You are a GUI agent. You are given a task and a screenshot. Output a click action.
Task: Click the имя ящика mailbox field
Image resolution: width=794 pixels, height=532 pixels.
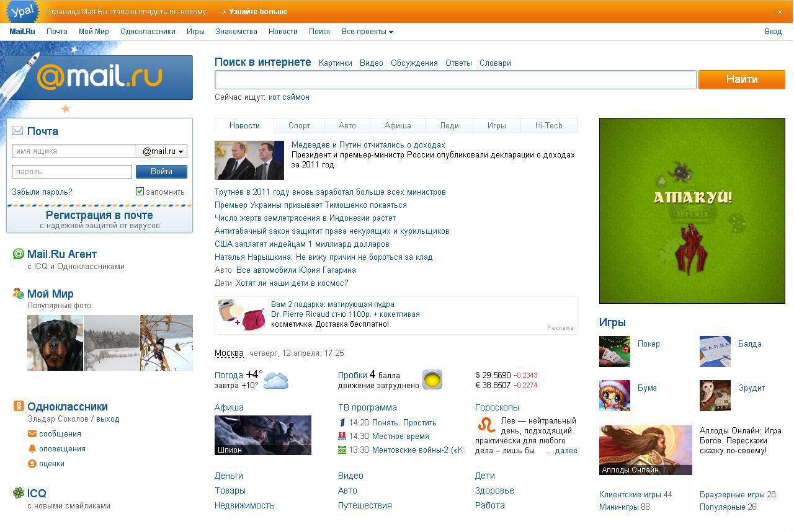74,151
